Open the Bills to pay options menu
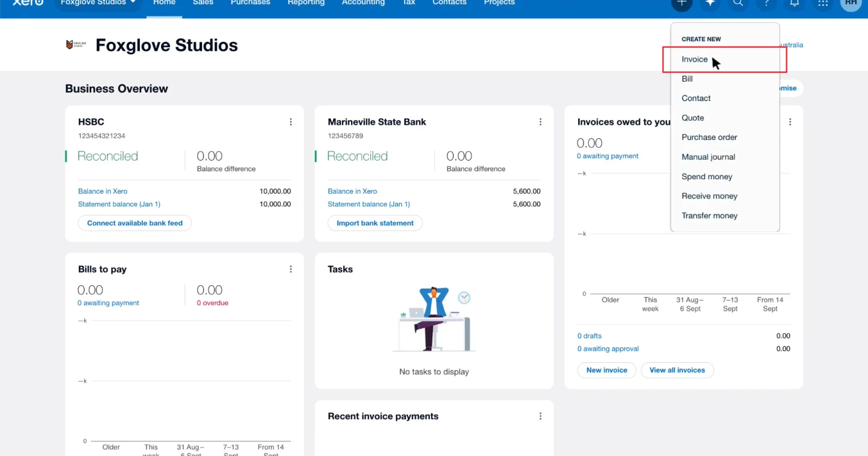 click(x=291, y=269)
